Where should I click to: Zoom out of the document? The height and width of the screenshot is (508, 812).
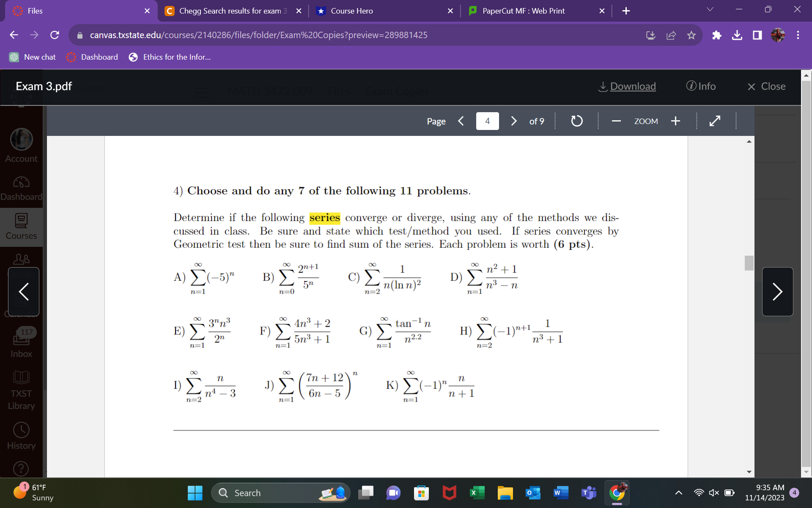point(616,121)
